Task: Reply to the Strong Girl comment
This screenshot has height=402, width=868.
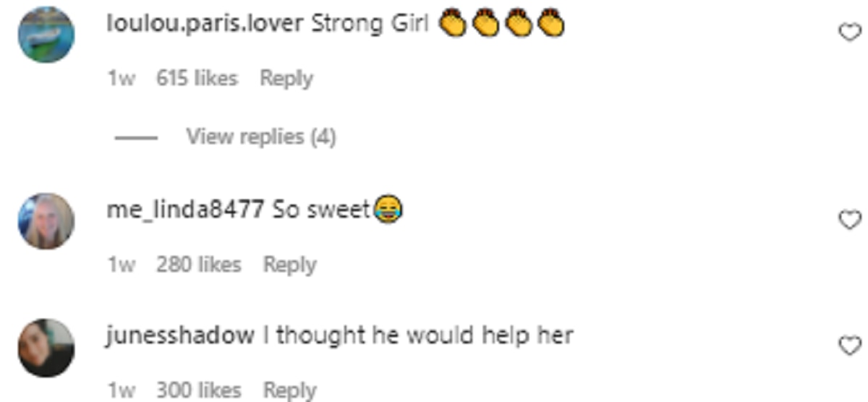Action: tap(286, 79)
